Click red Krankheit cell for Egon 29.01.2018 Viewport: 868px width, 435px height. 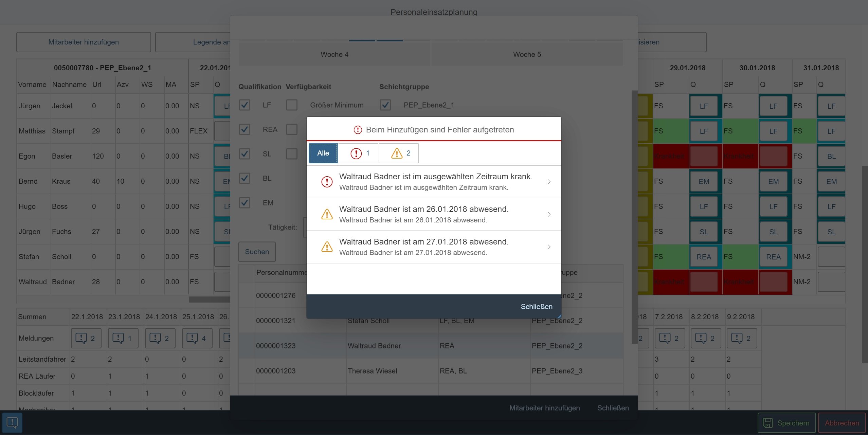click(670, 156)
